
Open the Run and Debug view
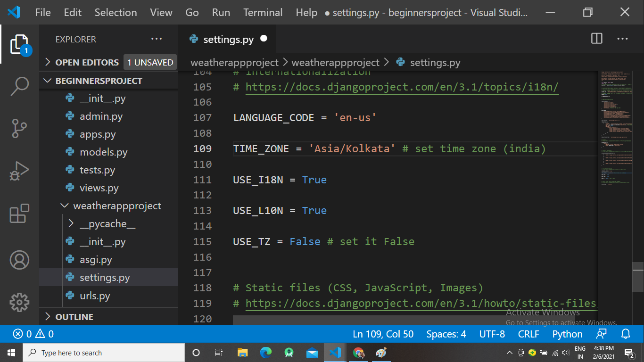19,170
